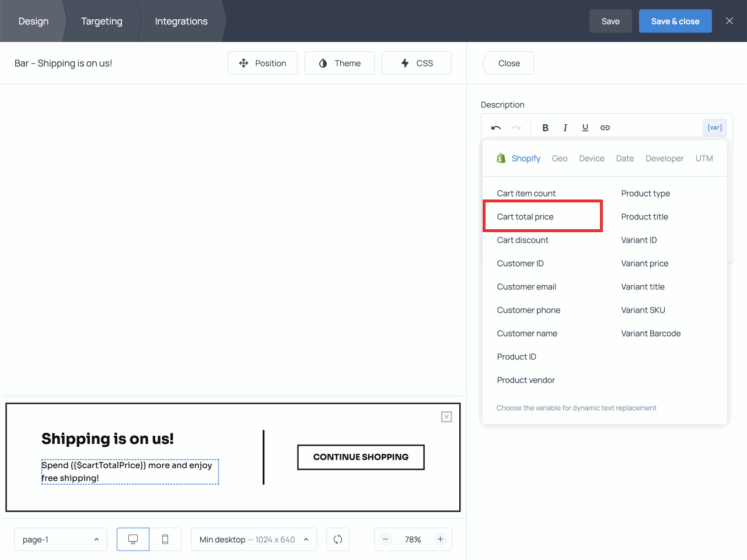Toggle italic text formatting
This screenshot has height=560, width=747.
click(x=565, y=128)
